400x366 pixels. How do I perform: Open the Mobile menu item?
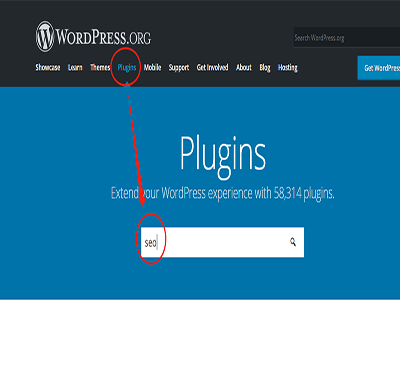(x=152, y=68)
